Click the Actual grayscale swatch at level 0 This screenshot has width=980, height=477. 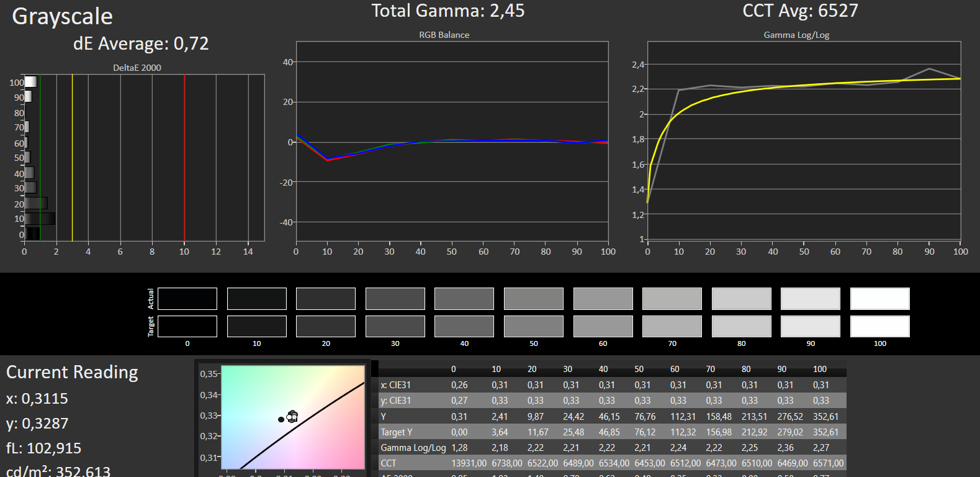187,299
